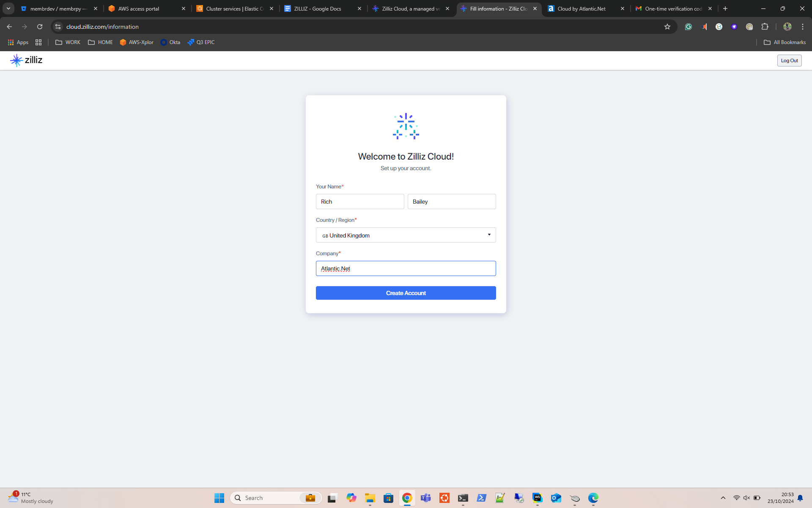Open the site information icon in the address bar

[58, 27]
